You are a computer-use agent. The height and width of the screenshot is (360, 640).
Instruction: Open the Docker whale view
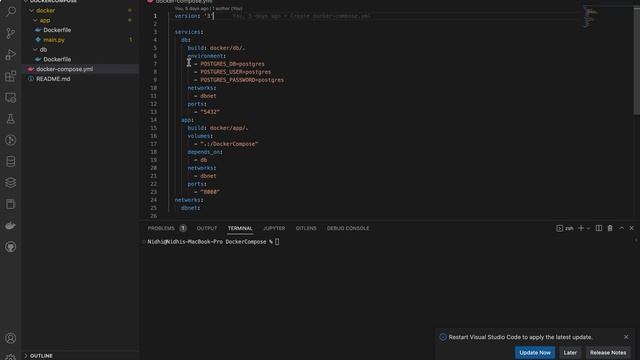[x=11, y=225]
